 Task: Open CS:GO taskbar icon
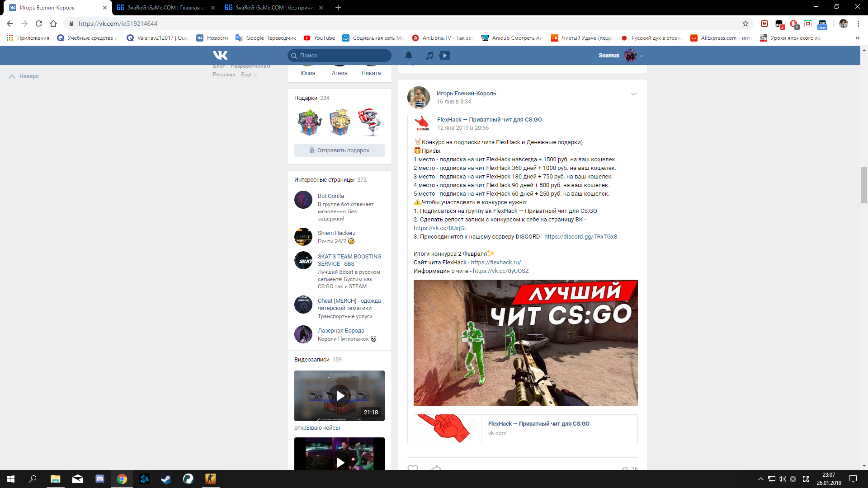210,479
